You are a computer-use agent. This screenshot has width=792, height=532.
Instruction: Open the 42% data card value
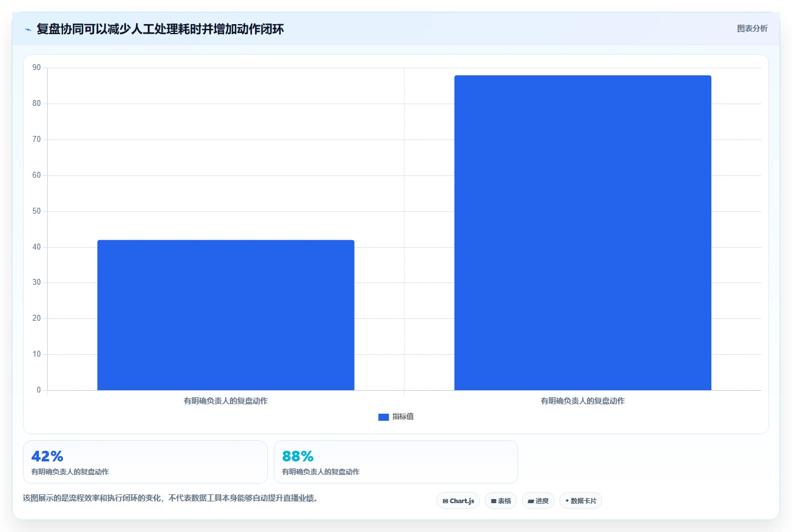(47, 456)
